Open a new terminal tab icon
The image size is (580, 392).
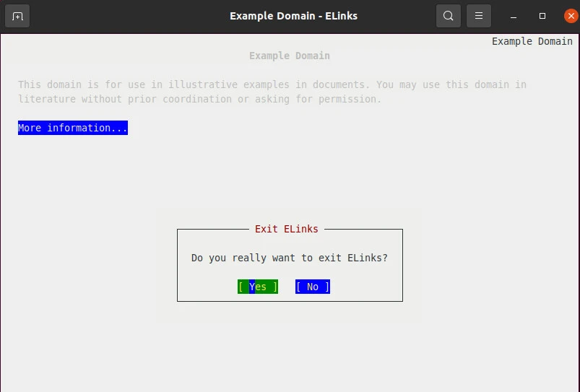click(17, 16)
